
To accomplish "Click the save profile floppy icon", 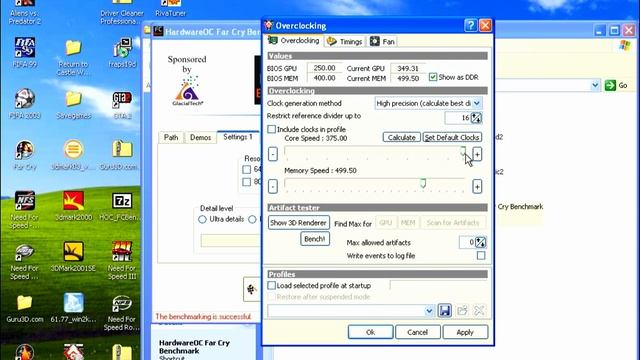I will (444, 311).
